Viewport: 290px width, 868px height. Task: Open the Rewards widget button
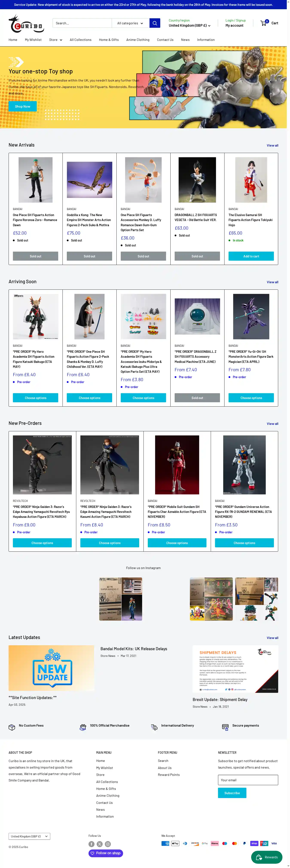[x=267, y=857]
